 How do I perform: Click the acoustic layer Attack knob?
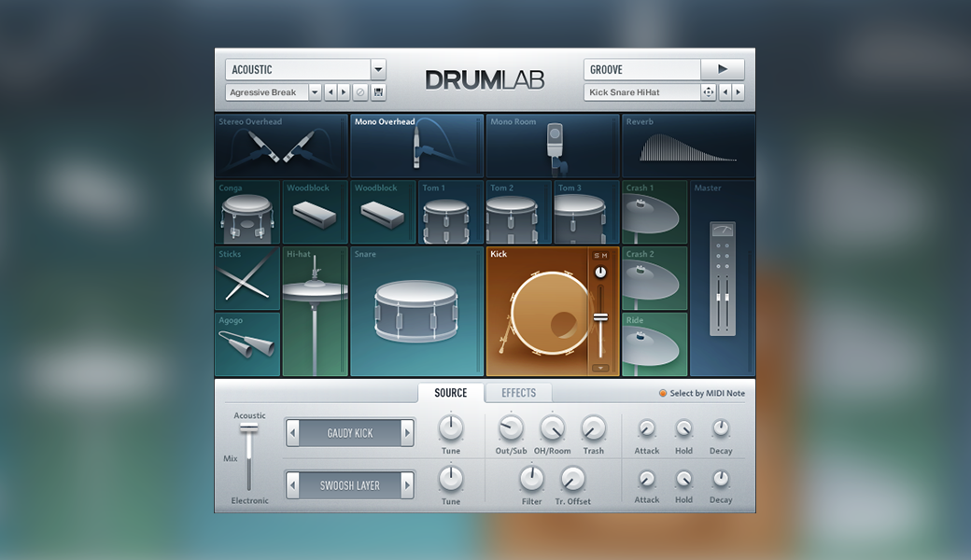[646, 428]
